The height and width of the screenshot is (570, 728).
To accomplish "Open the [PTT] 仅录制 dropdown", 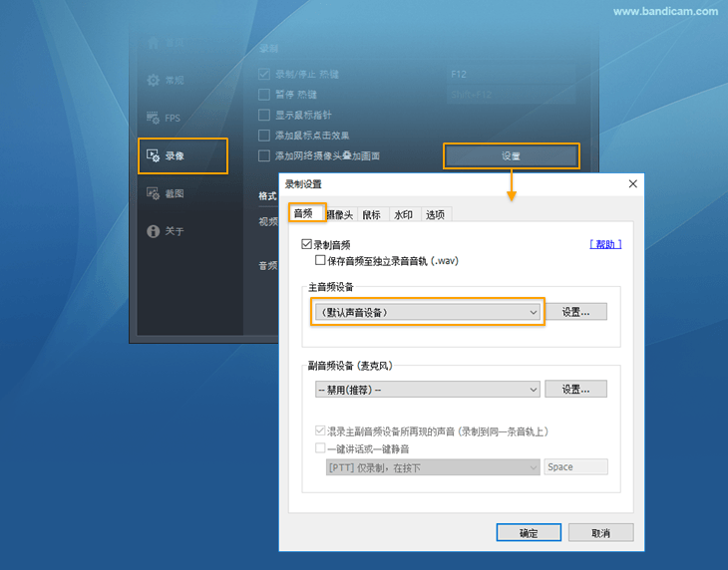I will tap(433, 467).
